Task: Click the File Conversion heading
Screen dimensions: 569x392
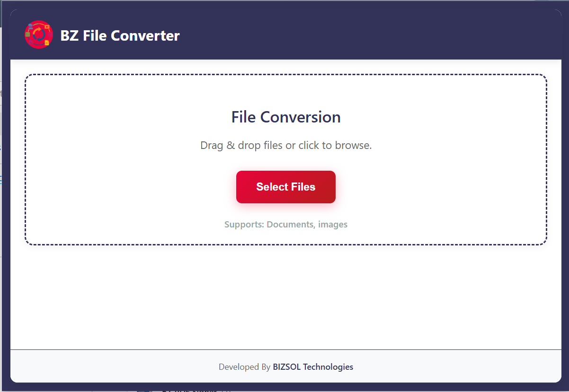Action: click(285, 117)
